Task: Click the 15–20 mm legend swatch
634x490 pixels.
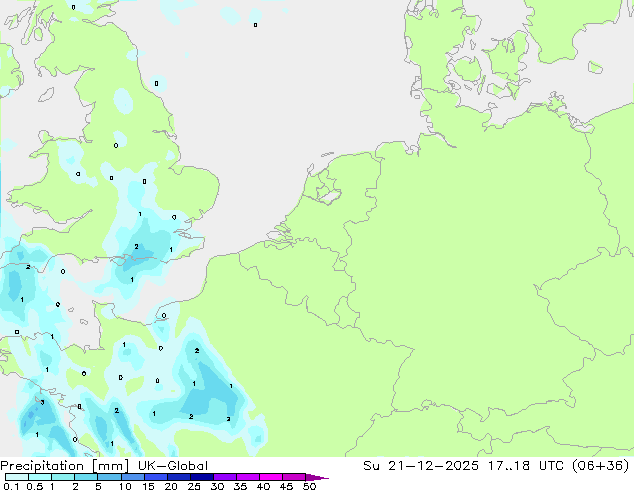Action: coord(155,477)
